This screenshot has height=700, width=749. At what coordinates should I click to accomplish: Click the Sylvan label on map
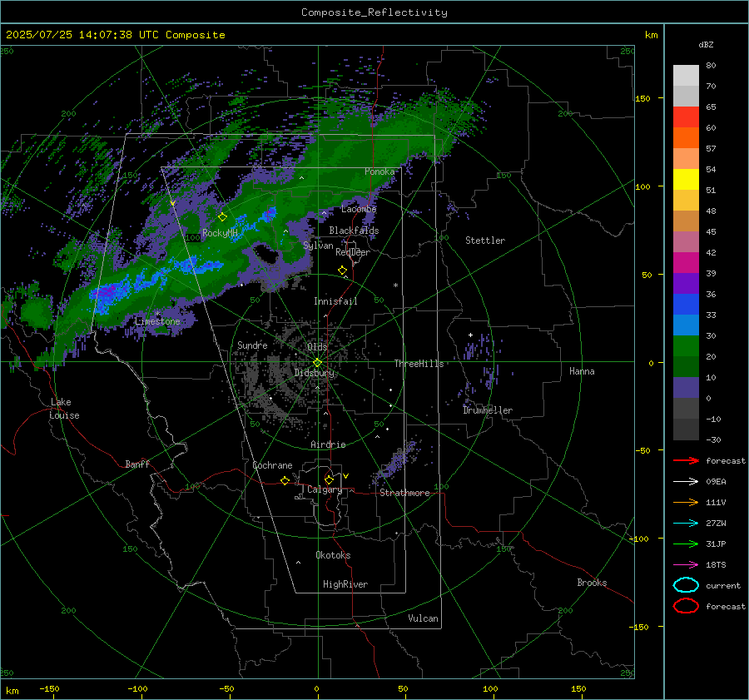318,246
